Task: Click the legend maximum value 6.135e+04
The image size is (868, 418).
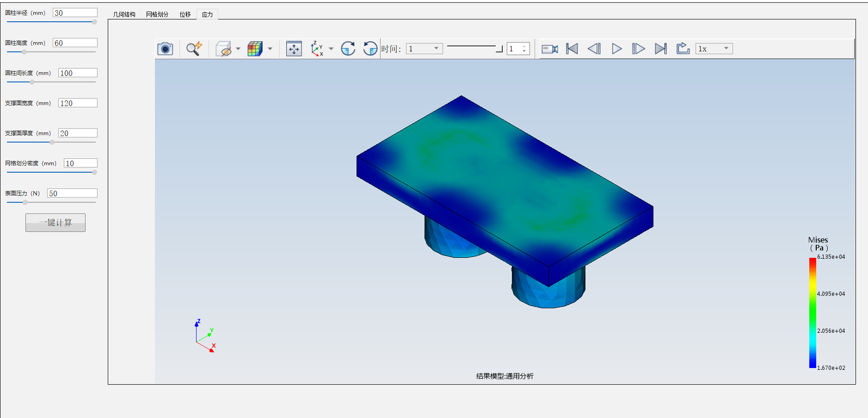Action: (x=831, y=257)
